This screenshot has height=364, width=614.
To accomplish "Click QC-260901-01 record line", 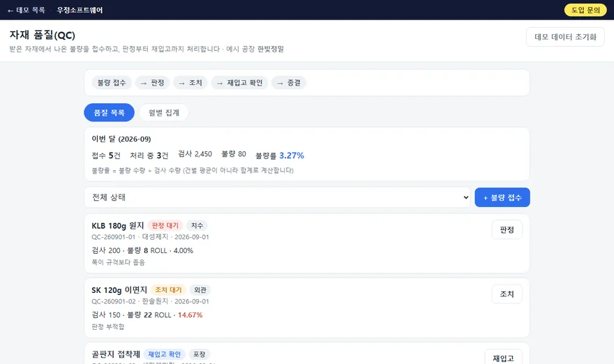I will coord(151,237).
